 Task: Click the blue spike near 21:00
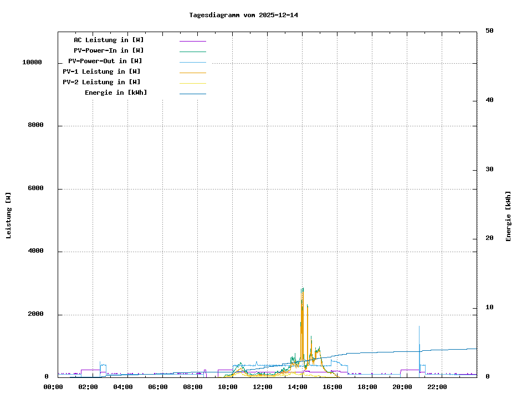point(419,328)
